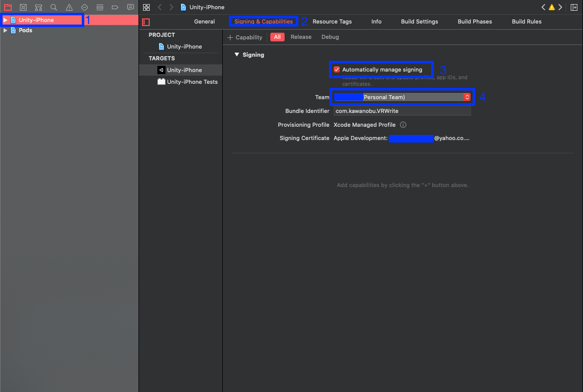
Task: Jump to next issue arrow
Action: (561, 7)
